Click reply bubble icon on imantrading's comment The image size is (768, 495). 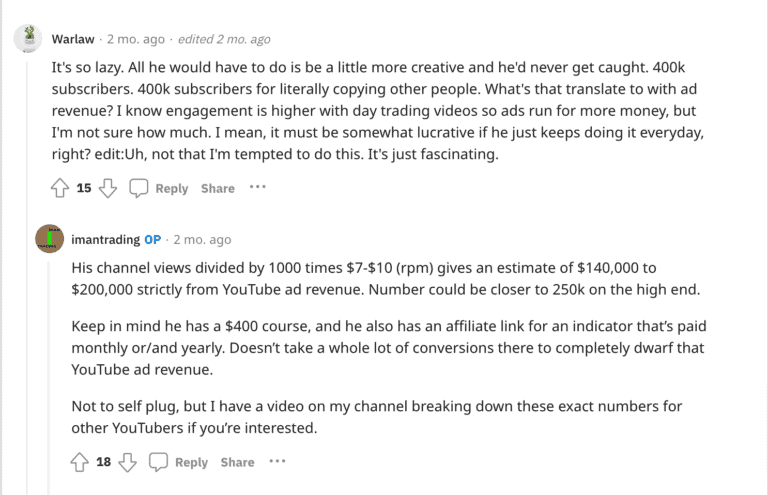click(158, 462)
